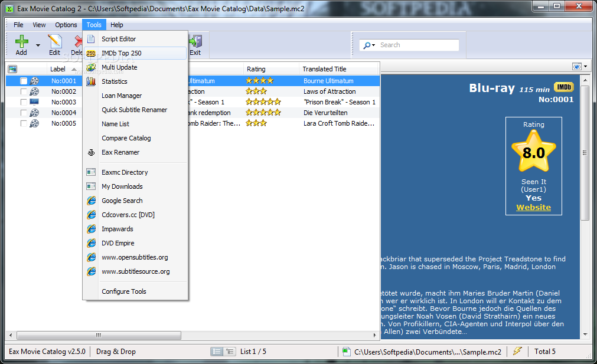The image size is (597, 364).
Task: Click the Eax Renamer icon
Action: pyautogui.click(x=91, y=153)
